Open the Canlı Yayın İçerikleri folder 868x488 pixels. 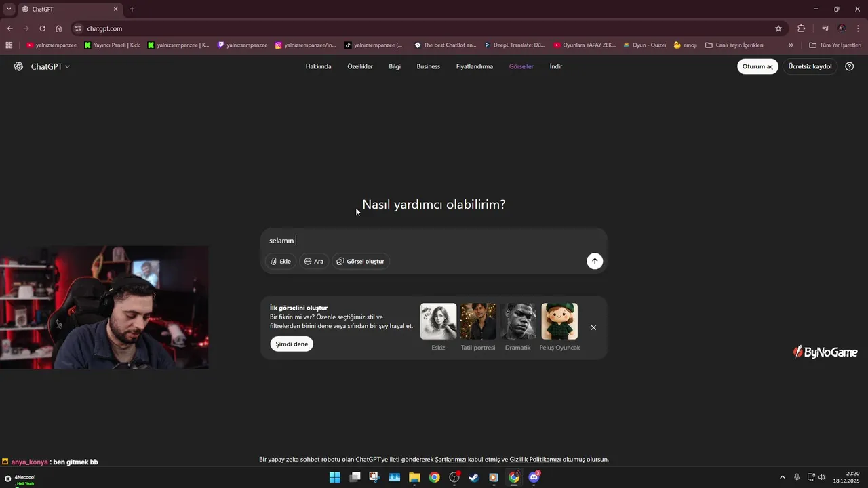tap(734, 45)
